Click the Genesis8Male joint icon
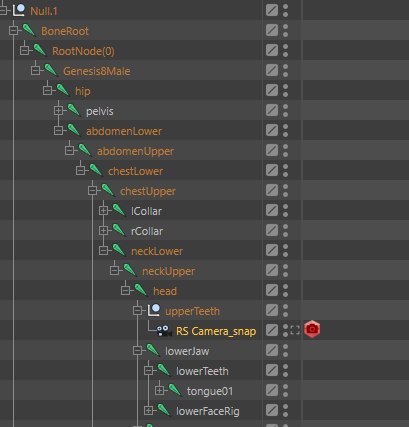409x427 pixels. pos(51,70)
